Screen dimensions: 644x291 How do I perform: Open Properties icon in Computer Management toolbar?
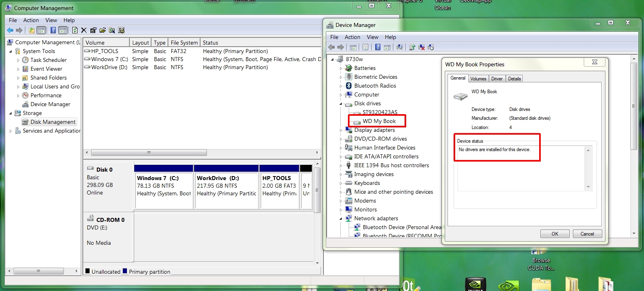tap(93, 30)
